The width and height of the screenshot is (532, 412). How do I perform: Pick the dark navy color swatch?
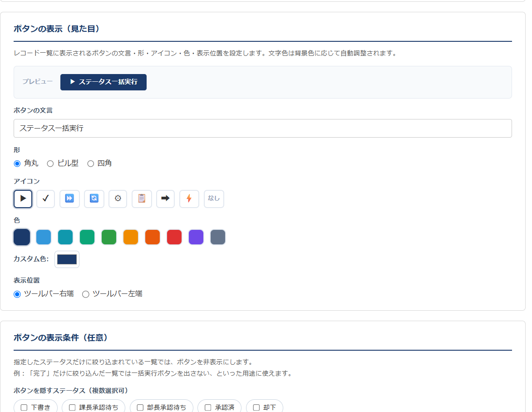22,237
